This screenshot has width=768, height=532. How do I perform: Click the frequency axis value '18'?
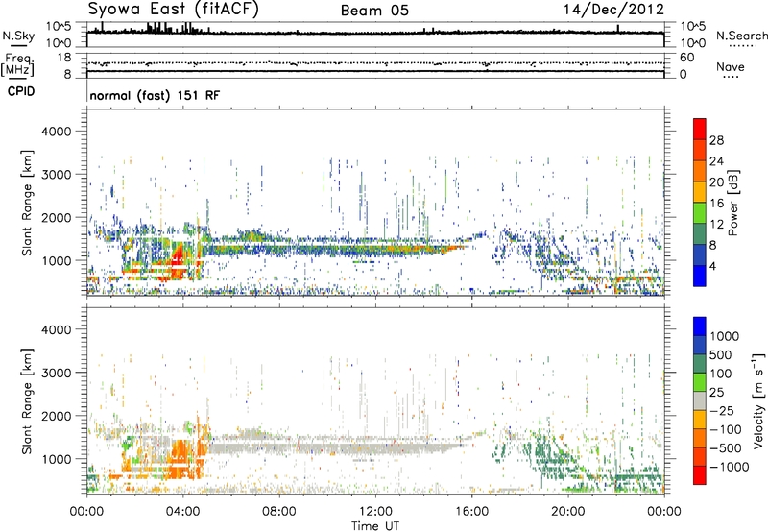point(64,58)
